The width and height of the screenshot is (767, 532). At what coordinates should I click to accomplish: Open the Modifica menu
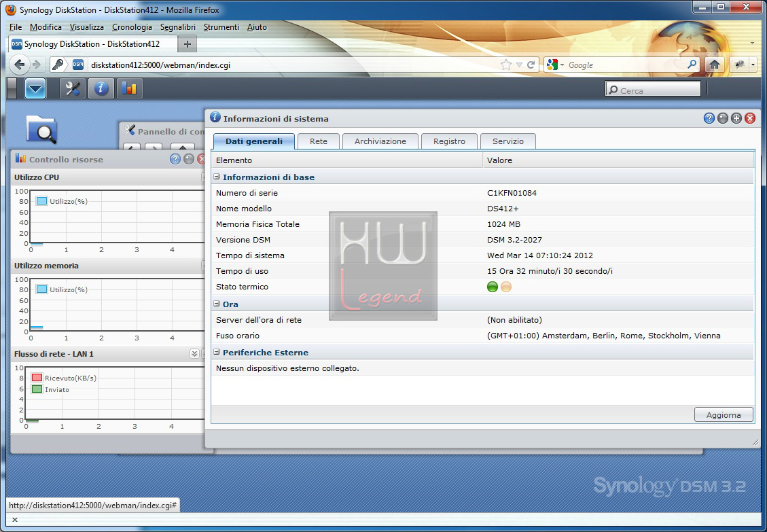[x=46, y=27]
